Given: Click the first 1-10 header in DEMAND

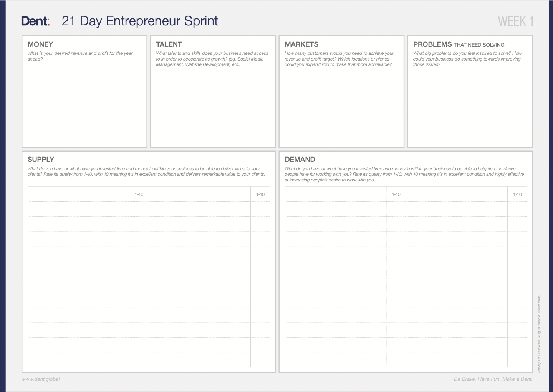Looking at the screenshot, I should (396, 194).
